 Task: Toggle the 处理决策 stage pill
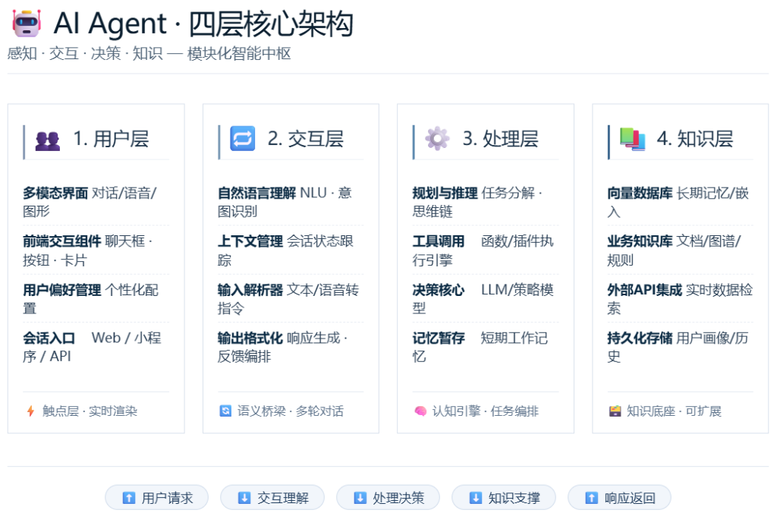(x=388, y=497)
